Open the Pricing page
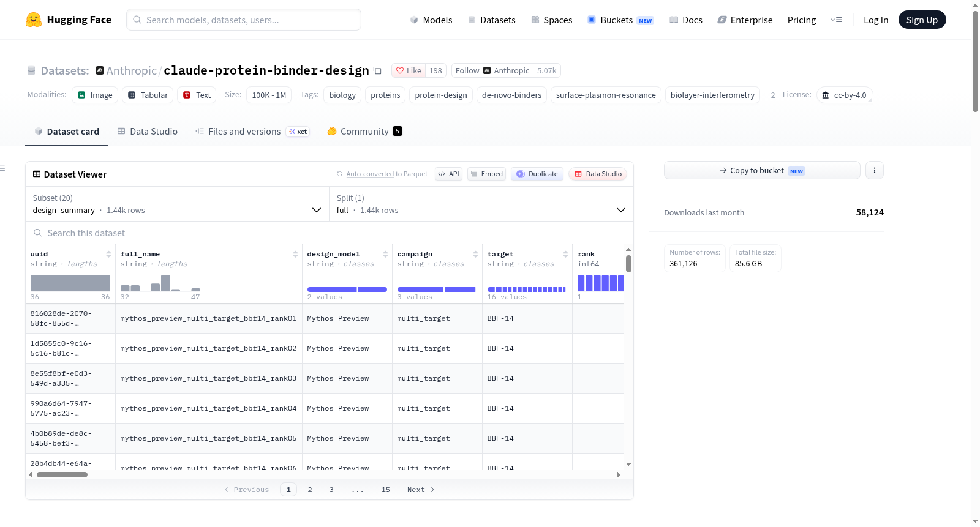Viewport: 980px width, 527px height. point(802,20)
